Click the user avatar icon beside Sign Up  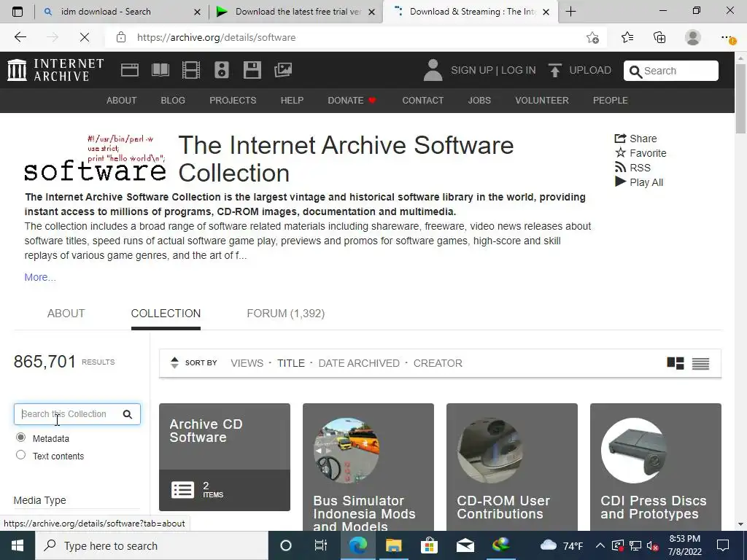tap(433, 70)
